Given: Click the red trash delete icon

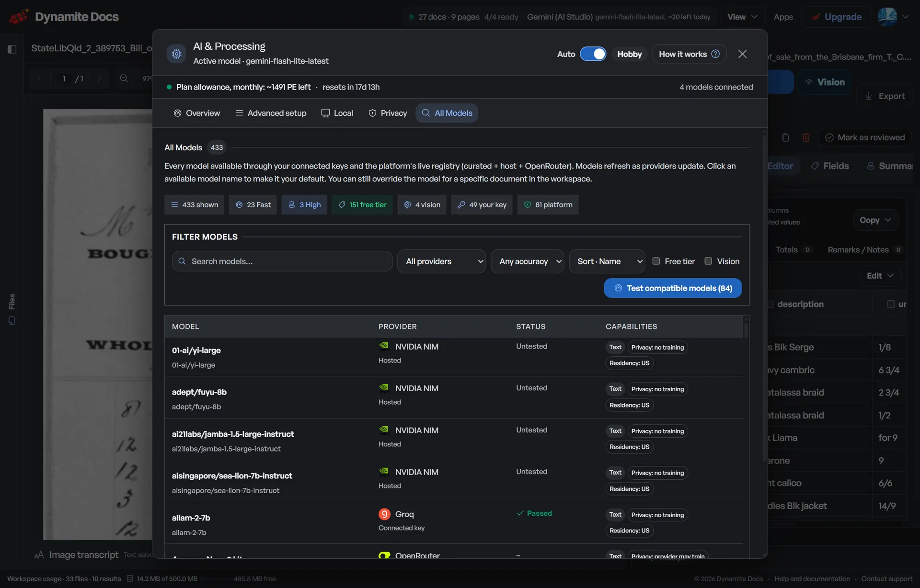Looking at the screenshot, I should pyautogui.click(x=806, y=137).
